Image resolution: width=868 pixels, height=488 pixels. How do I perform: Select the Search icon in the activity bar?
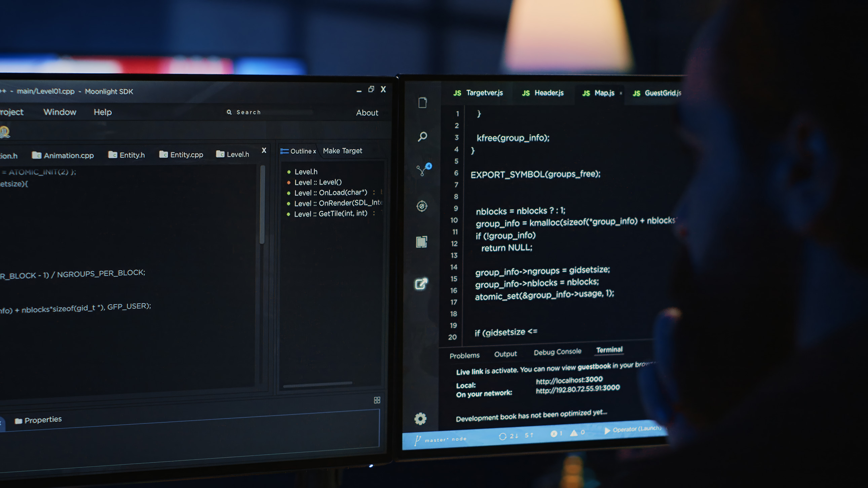(422, 137)
